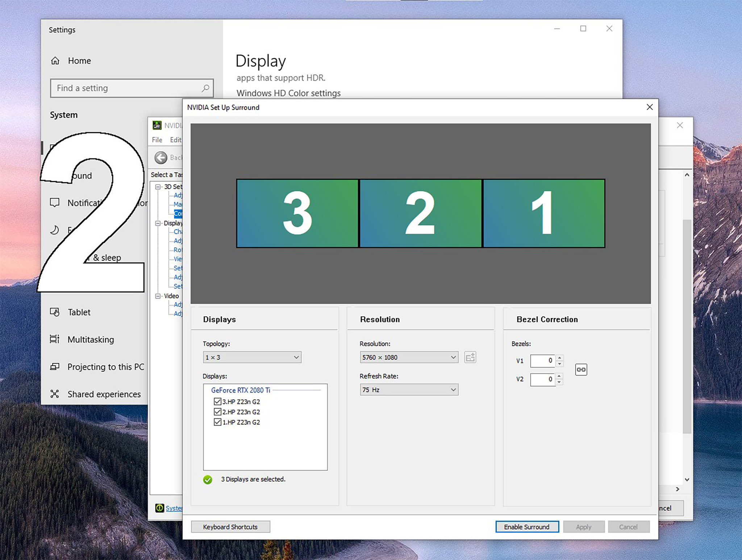This screenshot has height=560, width=742.
Task: Click the add custom resolution icon
Action: (x=470, y=357)
